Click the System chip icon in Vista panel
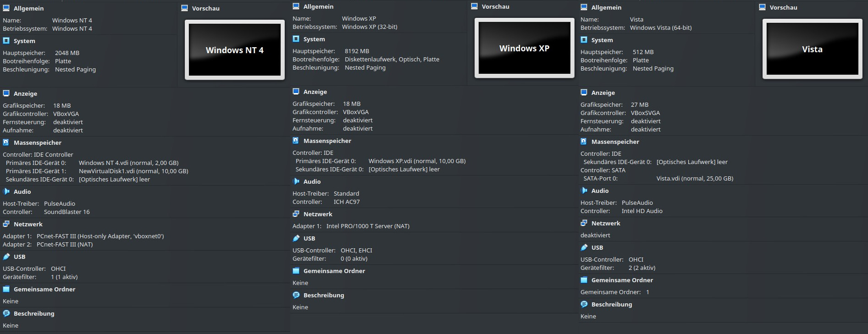Image resolution: width=868 pixels, height=334 pixels. pyautogui.click(x=584, y=40)
